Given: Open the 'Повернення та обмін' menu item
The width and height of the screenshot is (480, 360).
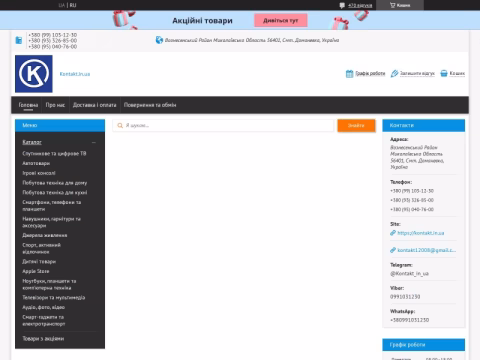Looking at the screenshot, I should coord(150,105).
